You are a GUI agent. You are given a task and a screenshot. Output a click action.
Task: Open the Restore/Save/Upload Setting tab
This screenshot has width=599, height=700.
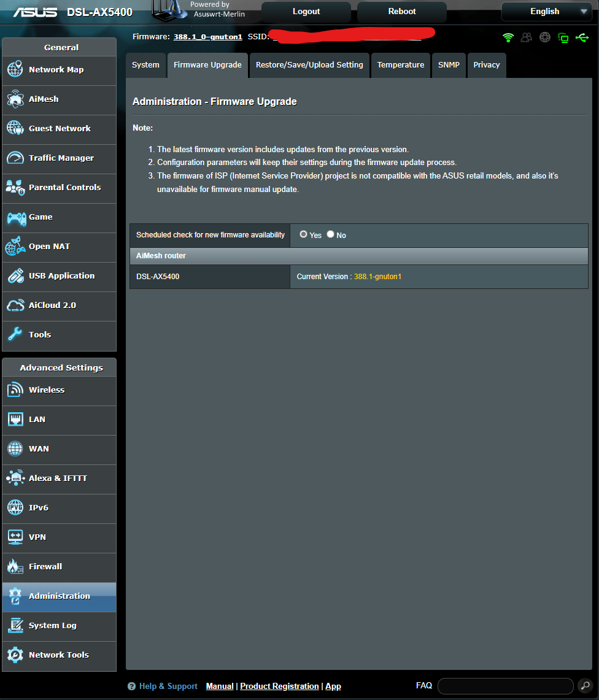click(309, 64)
